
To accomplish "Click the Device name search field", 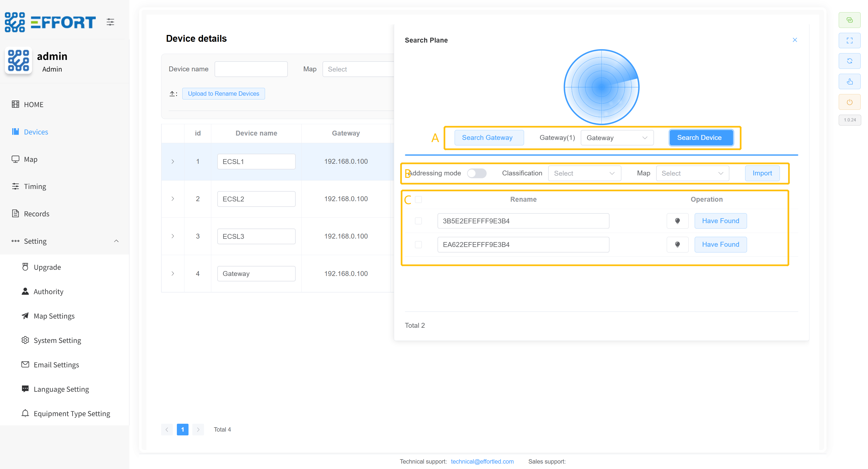I will point(251,69).
